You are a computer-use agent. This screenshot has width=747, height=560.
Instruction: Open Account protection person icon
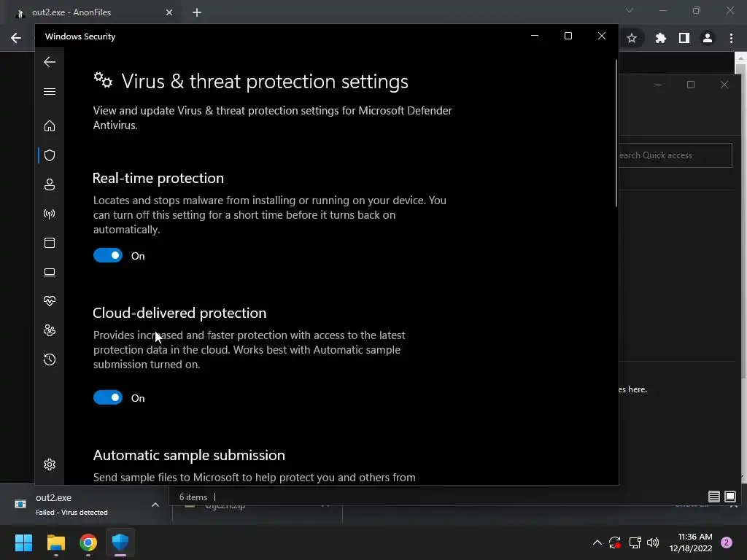click(50, 184)
